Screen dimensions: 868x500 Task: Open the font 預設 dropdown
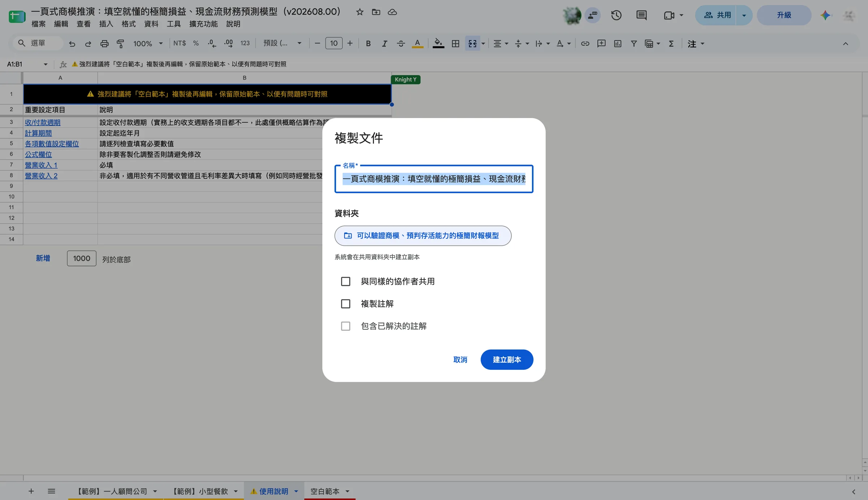282,43
